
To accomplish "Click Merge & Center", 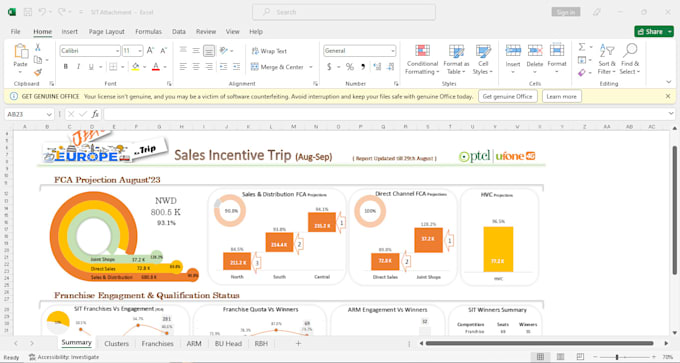I will [x=277, y=67].
